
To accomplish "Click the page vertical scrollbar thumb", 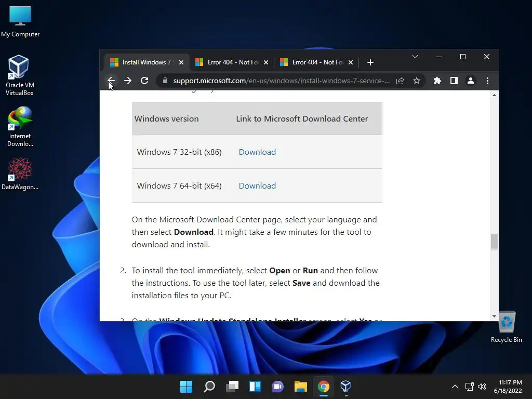I will [x=495, y=242].
